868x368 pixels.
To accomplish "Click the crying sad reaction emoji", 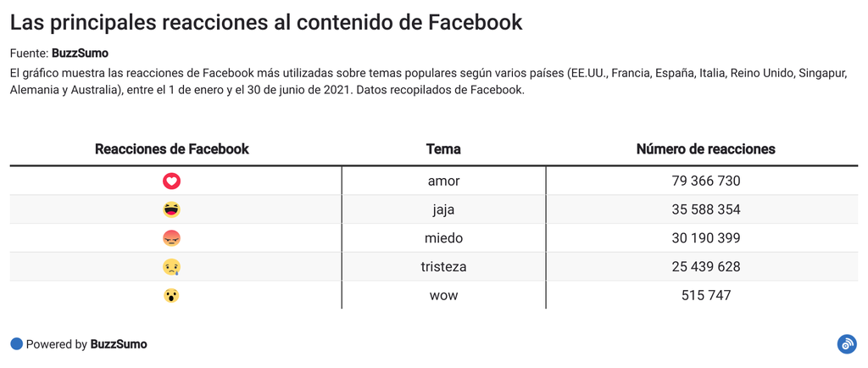I will 172,267.
